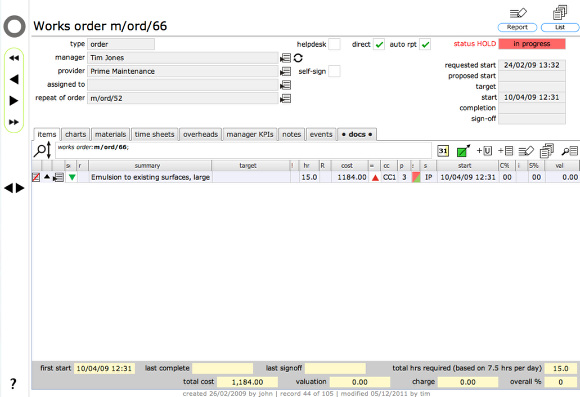Click the requested start date field
Viewport: 580px width, 397px height.
(532, 65)
